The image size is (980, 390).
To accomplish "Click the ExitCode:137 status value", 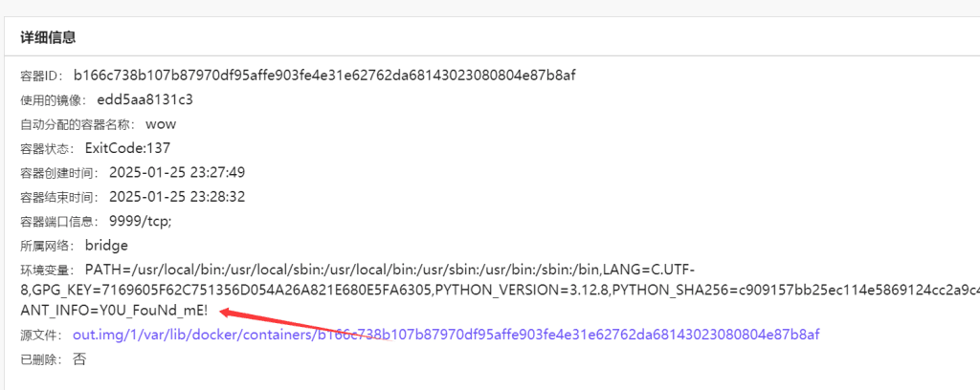I will point(127,148).
